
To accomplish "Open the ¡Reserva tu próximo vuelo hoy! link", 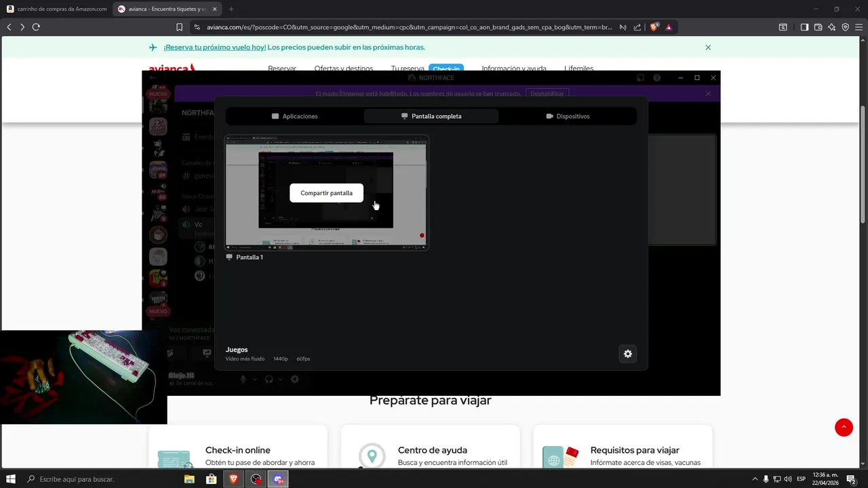I will (x=214, y=47).
